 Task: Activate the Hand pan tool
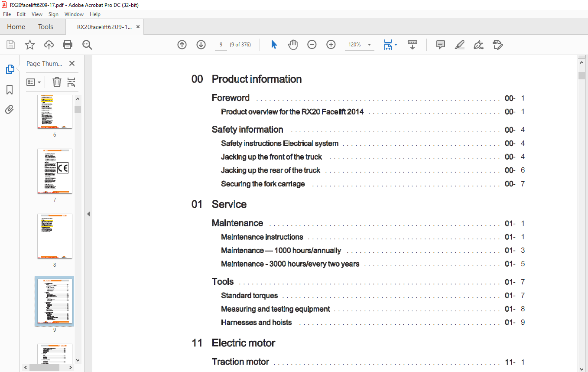293,45
